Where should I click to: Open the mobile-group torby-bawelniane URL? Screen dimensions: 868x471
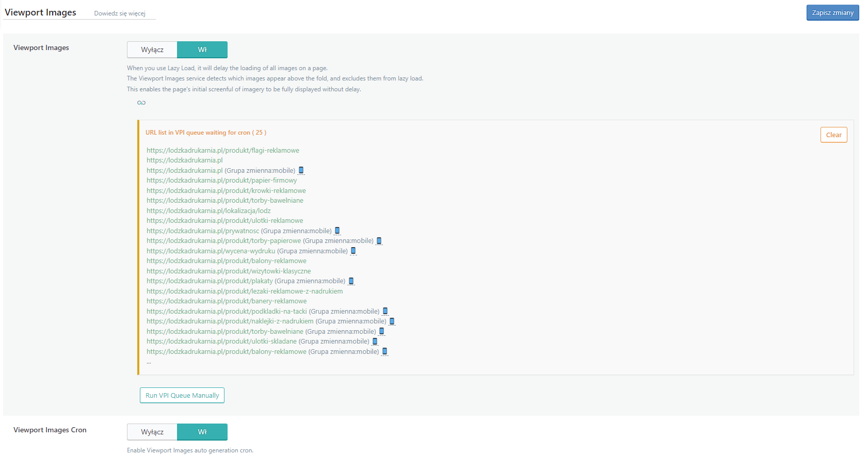(225, 331)
